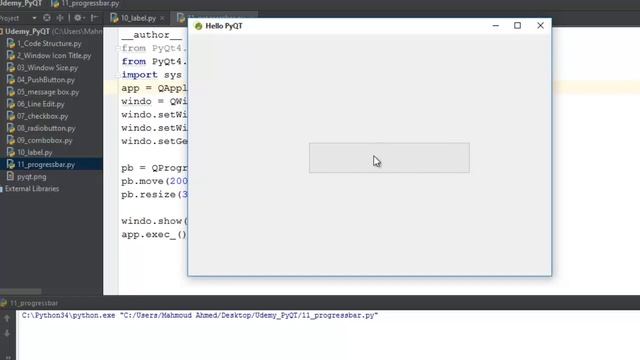Click the up arrow in Run console toolbar
The height and width of the screenshot is (360, 640).
pyautogui.click(x=7, y=318)
